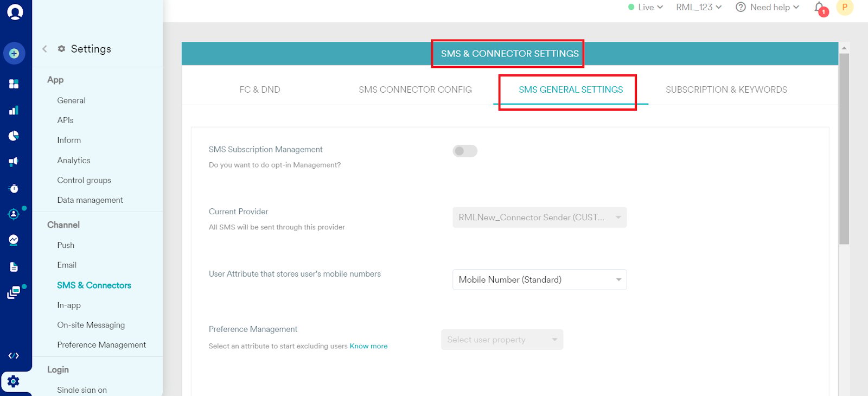868x396 pixels.
Task: Switch to SMS CONNECTOR CONFIG tab
Action: tap(415, 90)
